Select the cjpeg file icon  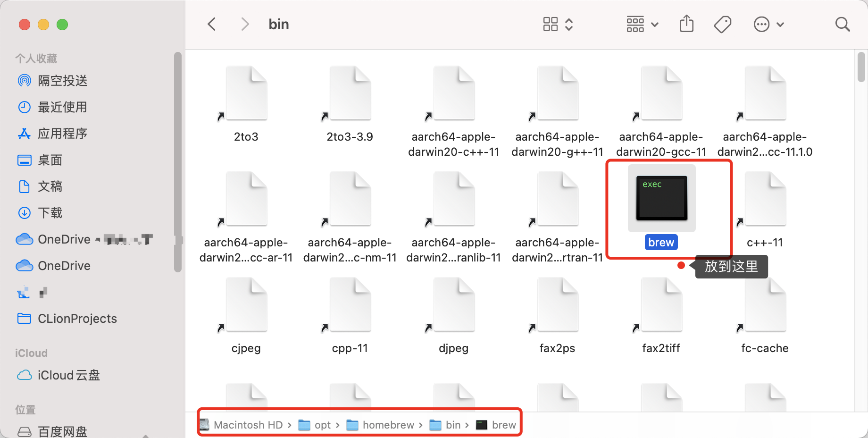coord(246,304)
